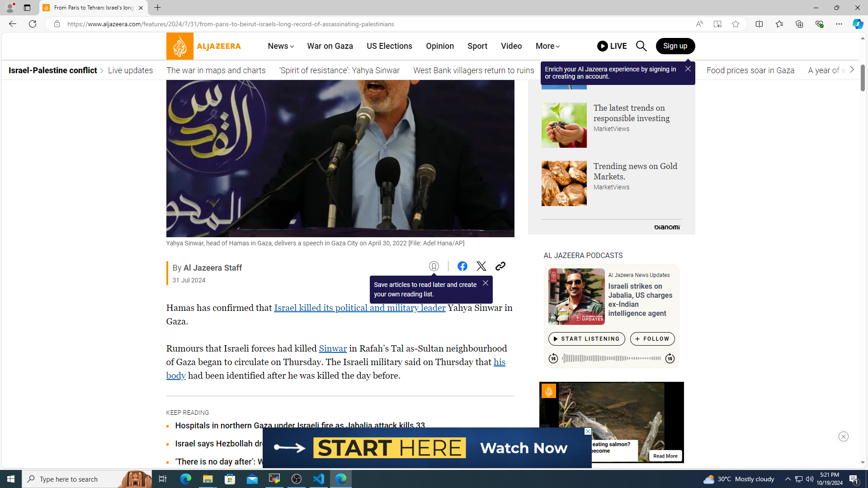Open Video section
Image resolution: width=868 pixels, height=488 pixels.
[511, 46]
